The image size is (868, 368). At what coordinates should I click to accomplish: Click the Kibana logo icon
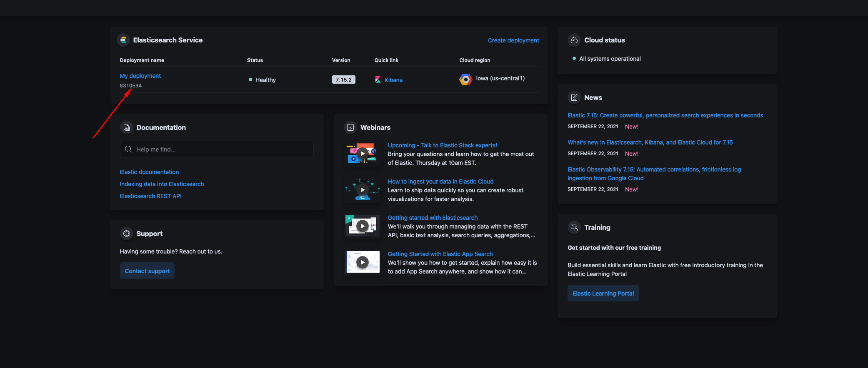click(378, 80)
